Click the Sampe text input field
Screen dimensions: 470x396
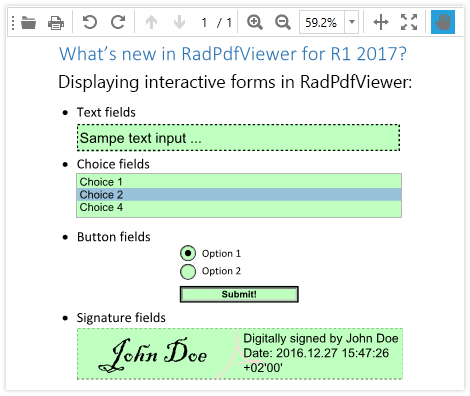click(x=238, y=138)
